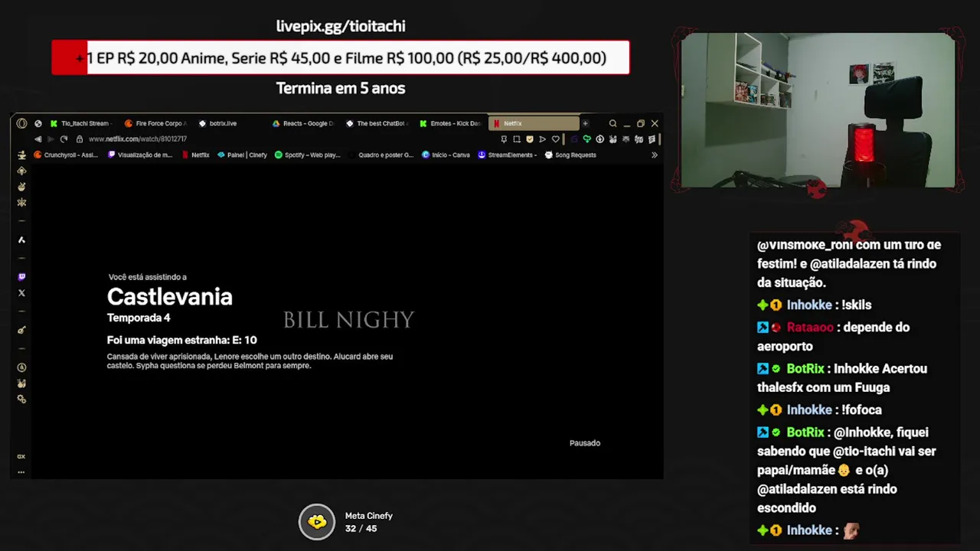Open a new tab with plus button
The height and width of the screenshot is (551, 980).
coord(585,123)
